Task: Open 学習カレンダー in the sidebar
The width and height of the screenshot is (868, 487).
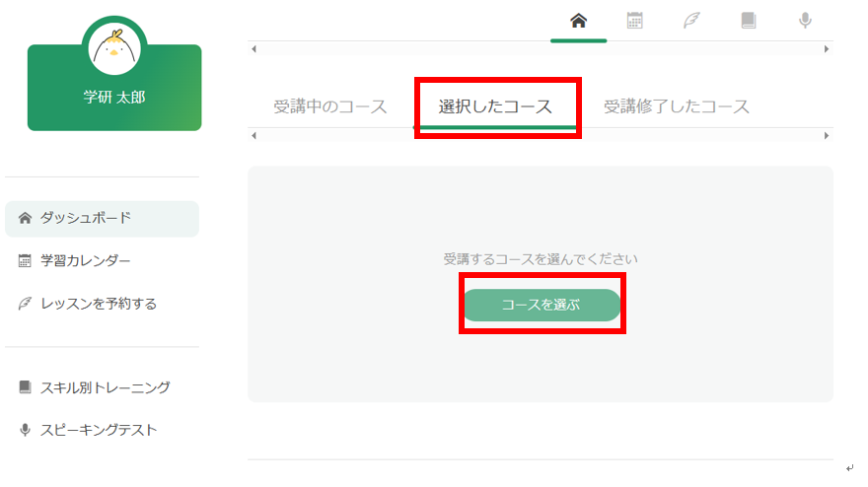Action: pos(85,260)
